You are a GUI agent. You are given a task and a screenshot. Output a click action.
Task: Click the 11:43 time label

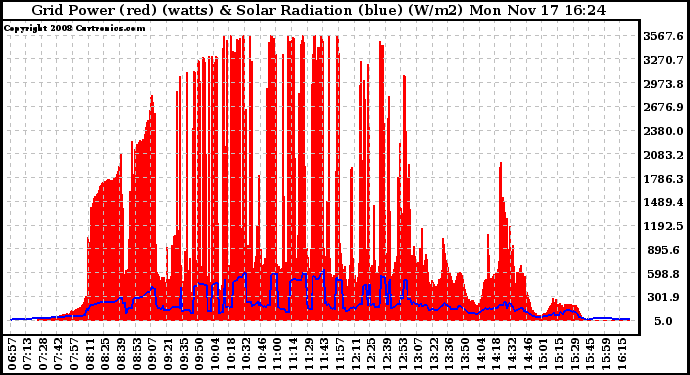[x=324, y=353]
